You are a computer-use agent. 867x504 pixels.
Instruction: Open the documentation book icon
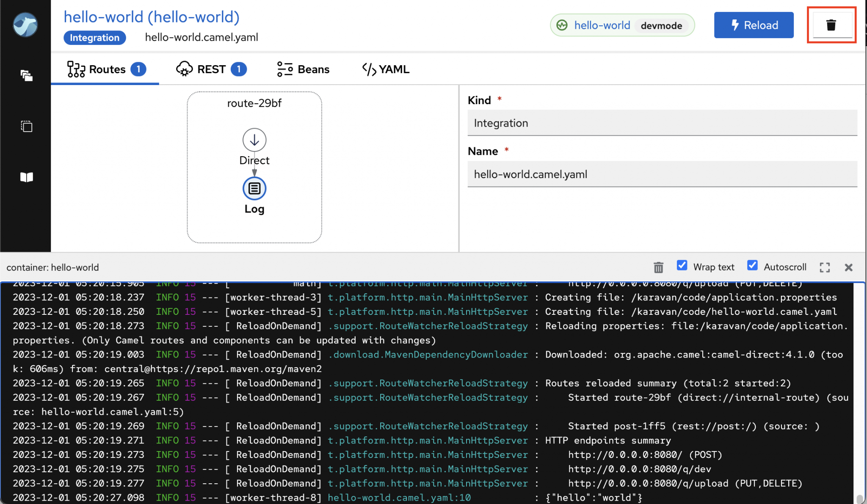[x=26, y=177]
